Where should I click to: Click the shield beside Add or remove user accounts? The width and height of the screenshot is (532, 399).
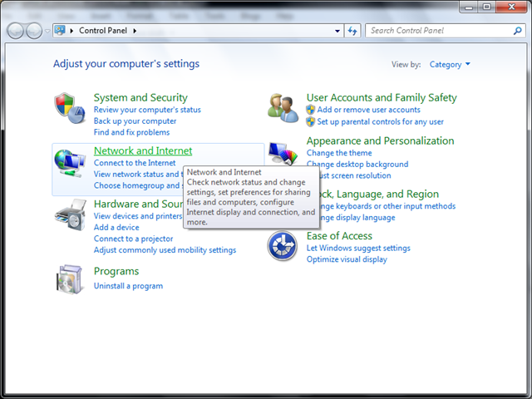click(310, 110)
